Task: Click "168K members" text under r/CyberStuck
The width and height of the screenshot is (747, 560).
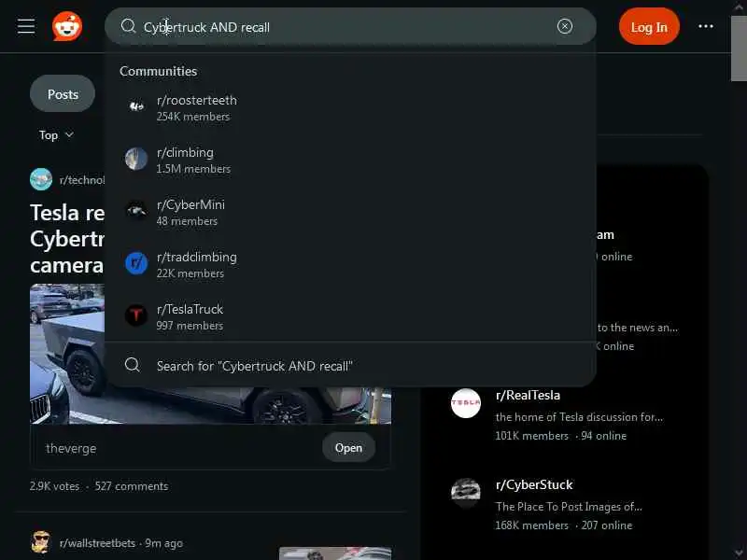Action: point(531,525)
